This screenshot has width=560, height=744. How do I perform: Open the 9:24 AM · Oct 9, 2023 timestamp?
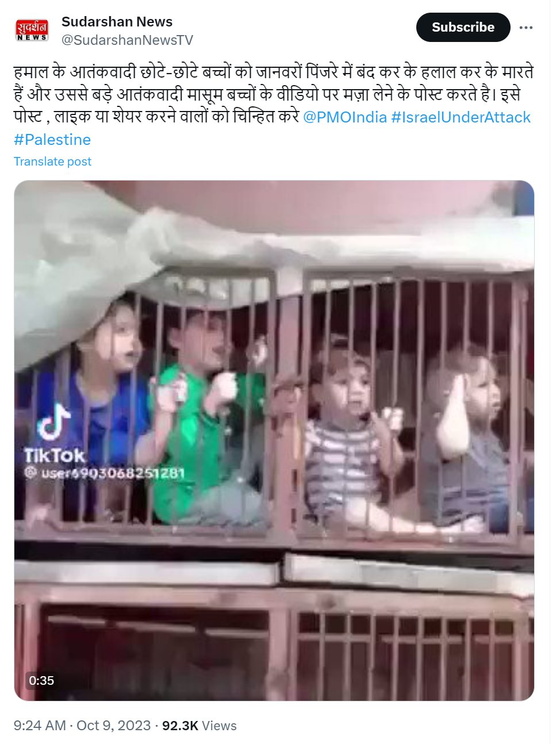[82, 726]
